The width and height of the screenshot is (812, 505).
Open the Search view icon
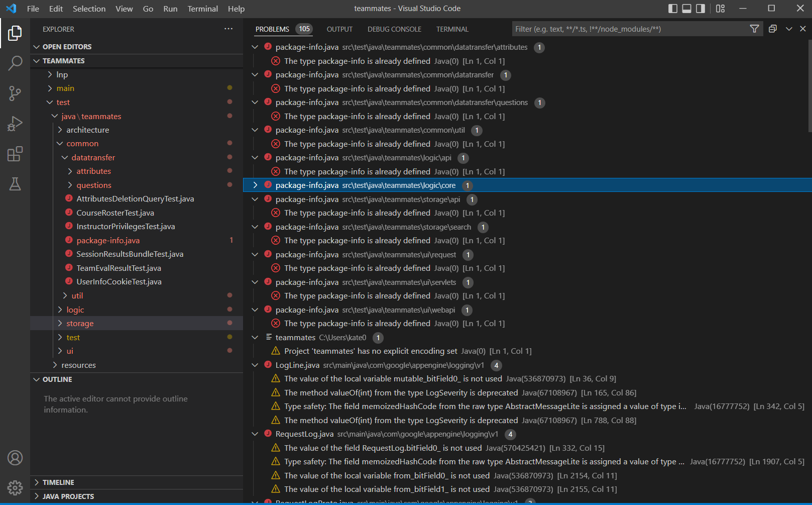coord(15,63)
